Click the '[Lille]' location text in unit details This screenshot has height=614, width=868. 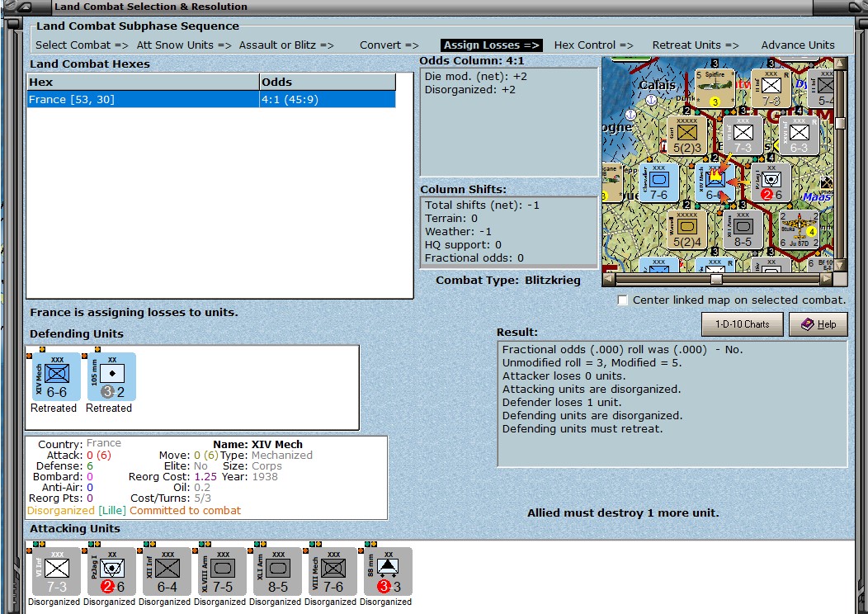112,511
